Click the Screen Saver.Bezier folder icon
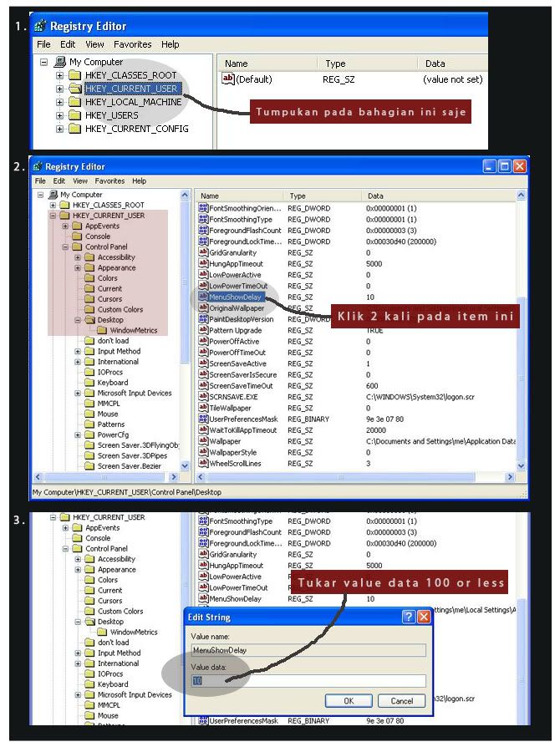The image size is (560, 752). [x=89, y=465]
